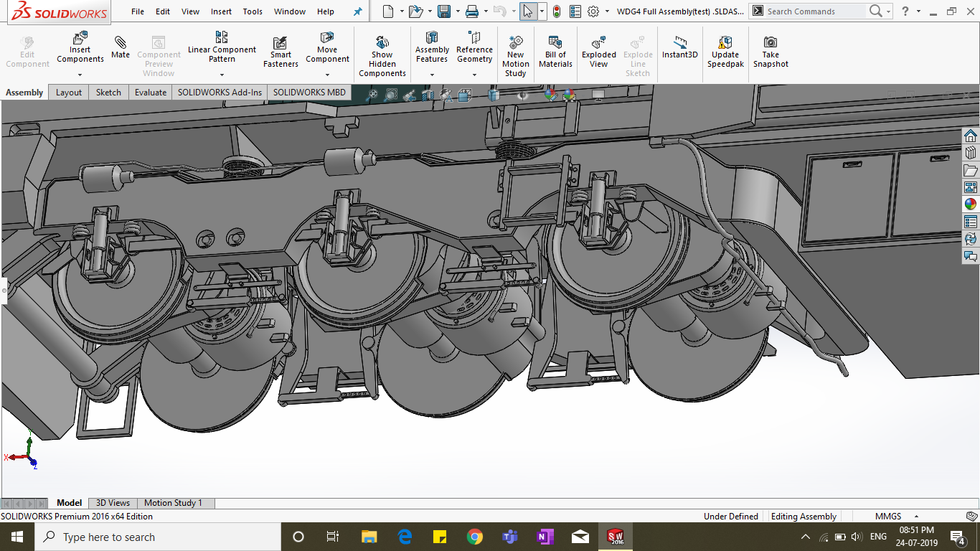980x551 pixels.
Task: Toggle Show Hidden Components
Action: point(382,43)
